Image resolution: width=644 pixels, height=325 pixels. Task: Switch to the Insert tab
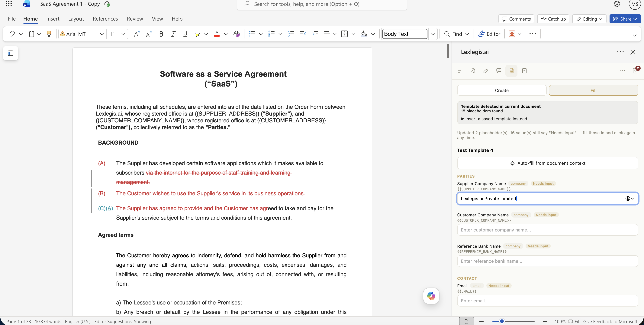coord(53,19)
